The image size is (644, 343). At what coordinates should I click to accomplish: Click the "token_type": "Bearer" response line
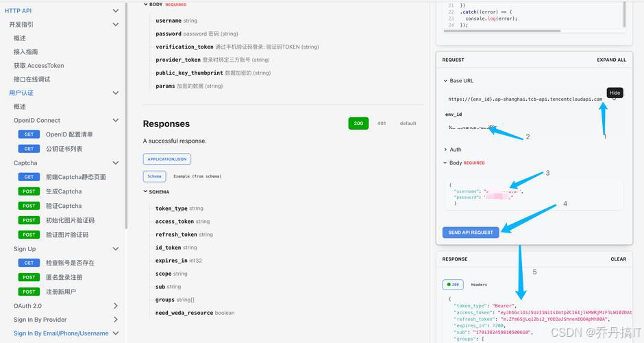[484, 306]
